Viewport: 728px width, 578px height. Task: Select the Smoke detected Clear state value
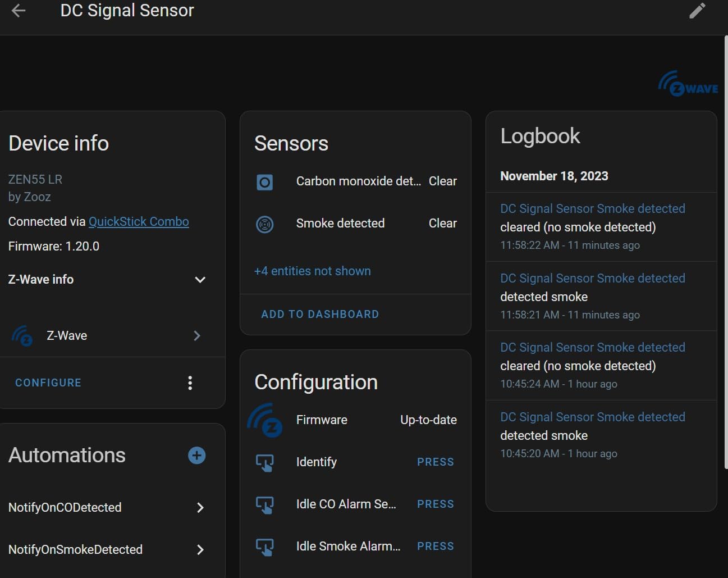point(443,223)
